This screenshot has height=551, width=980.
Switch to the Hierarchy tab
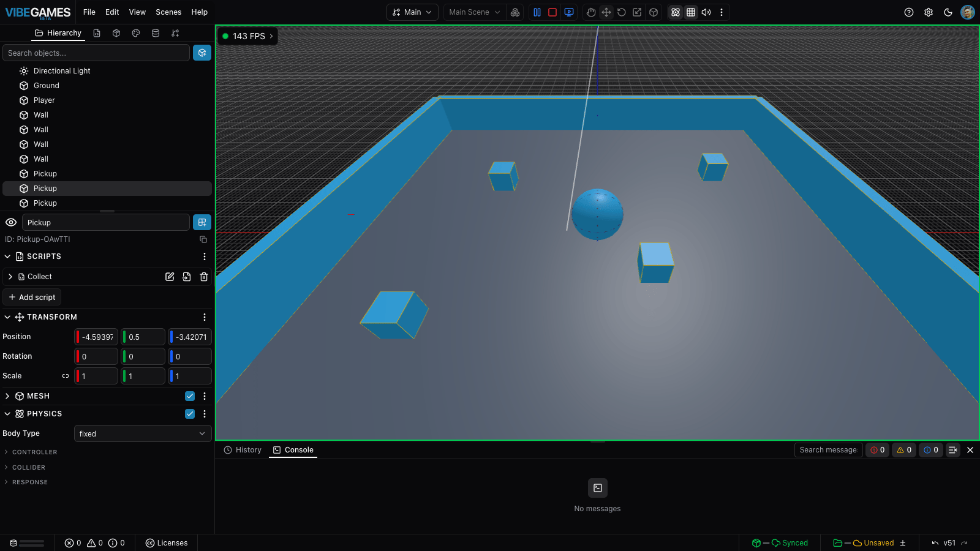(x=58, y=33)
